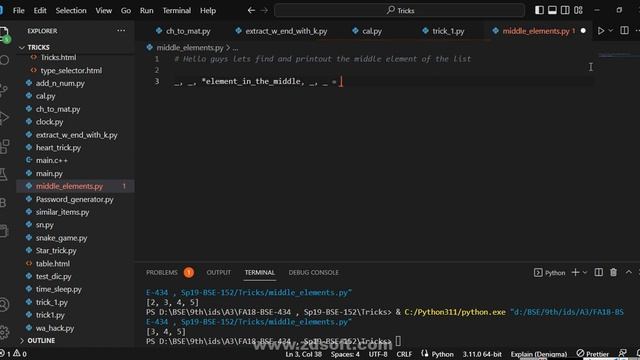Open time_sleep.py in the explorer
This screenshot has height=360, width=640.
(x=58, y=289)
